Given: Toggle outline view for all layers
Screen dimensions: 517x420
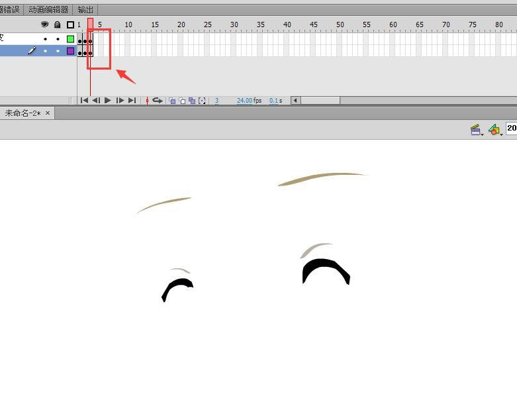Looking at the screenshot, I should pos(70,25).
